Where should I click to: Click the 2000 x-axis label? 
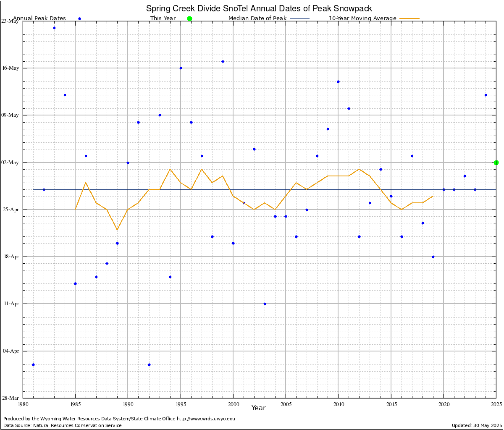coord(233,404)
